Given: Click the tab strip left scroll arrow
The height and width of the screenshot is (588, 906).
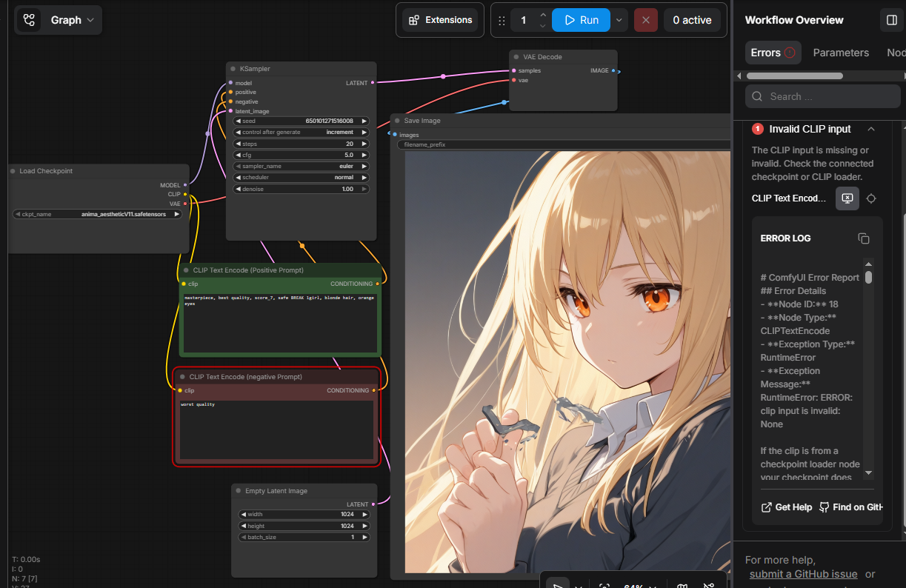Looking at the screenshot, I should pos(739,76).
